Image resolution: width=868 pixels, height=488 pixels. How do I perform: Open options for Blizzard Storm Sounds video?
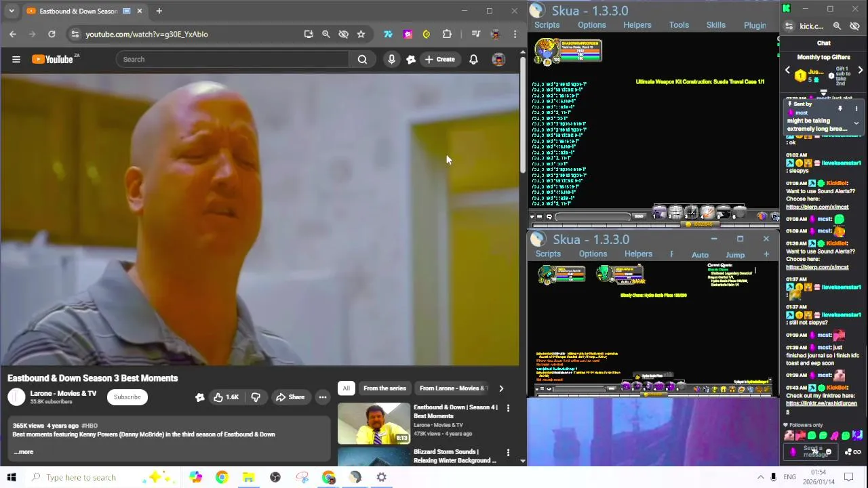(x=508, y=453)
